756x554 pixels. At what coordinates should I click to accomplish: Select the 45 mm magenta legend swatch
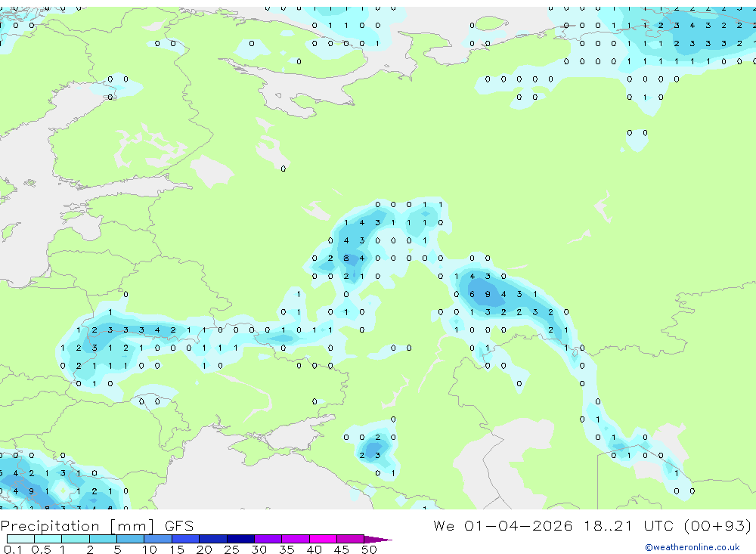click(350, 539)
